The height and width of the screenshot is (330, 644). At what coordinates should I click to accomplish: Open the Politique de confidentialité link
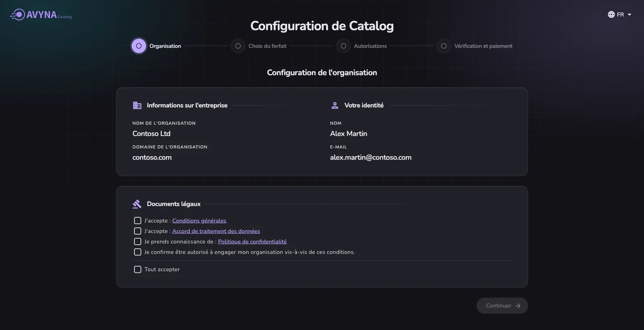[252, 241]
